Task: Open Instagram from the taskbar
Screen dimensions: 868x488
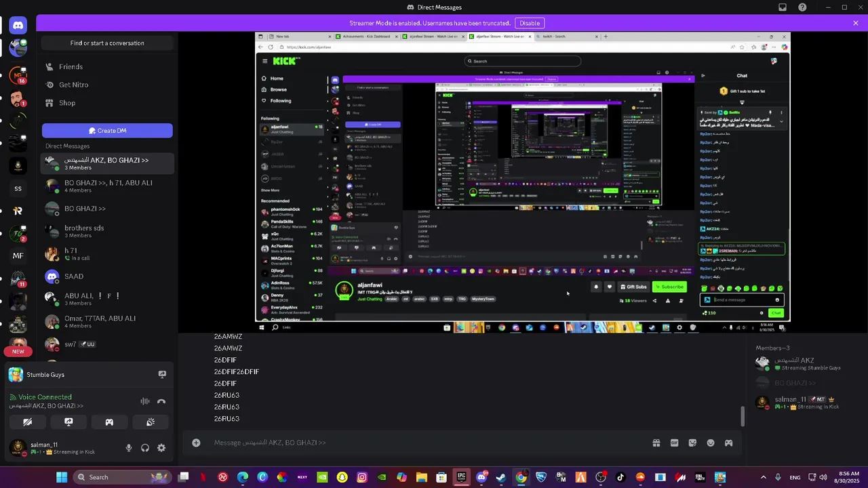Action: [x=361, y=477]
